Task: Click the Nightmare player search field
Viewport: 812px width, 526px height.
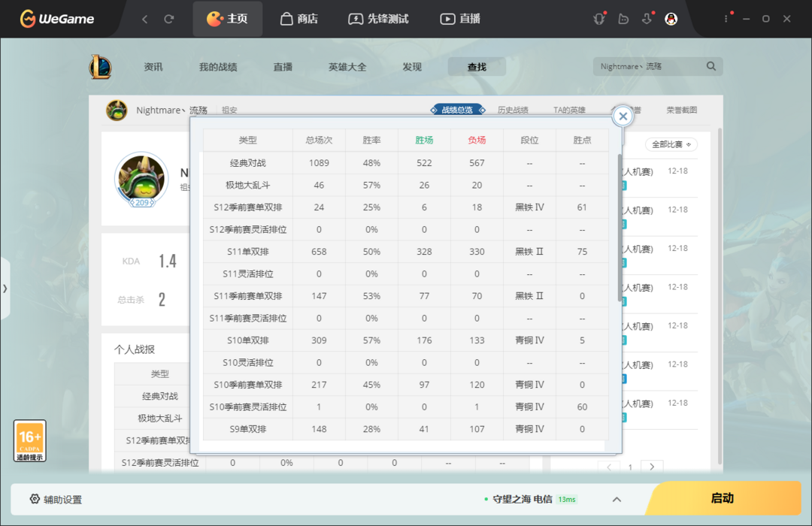Action: pyautogui.click(x=650, y=66)
